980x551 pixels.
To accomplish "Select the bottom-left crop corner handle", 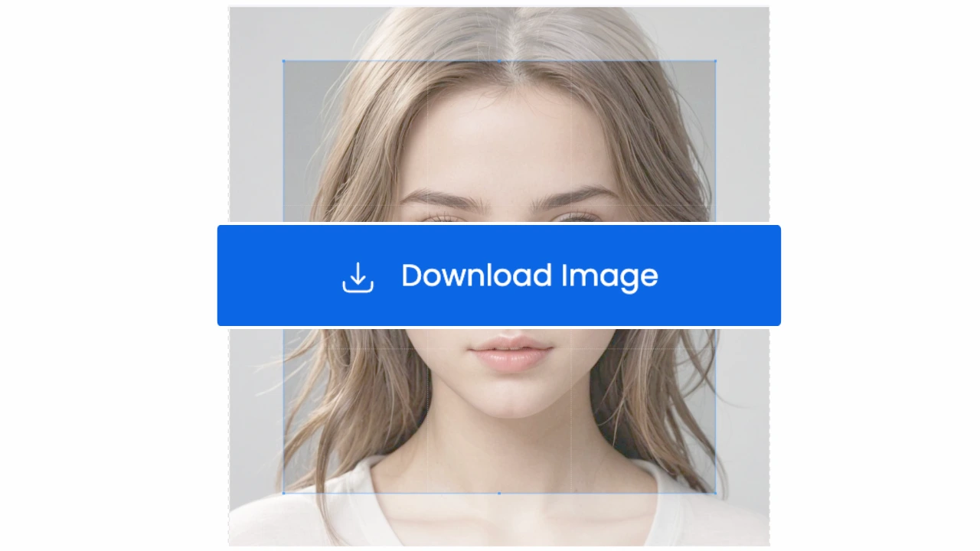I will click(283, 494).
